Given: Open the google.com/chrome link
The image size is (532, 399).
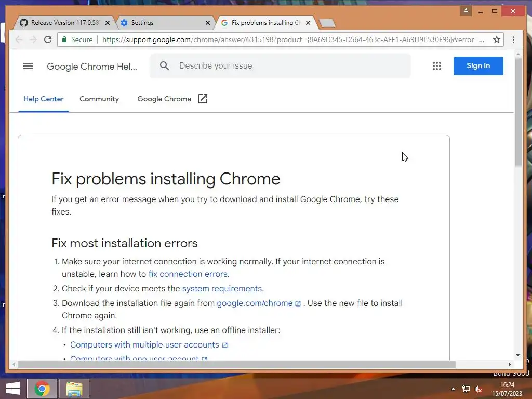Looking at the screenshot, I should (x=259, y=303).
